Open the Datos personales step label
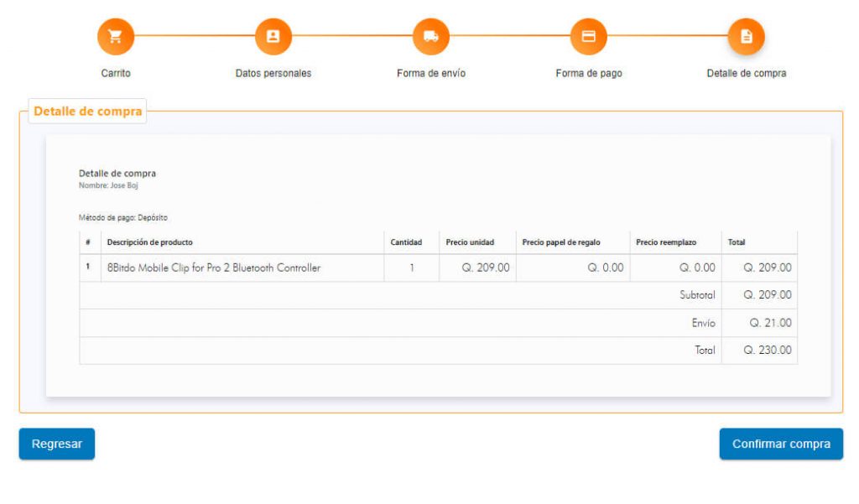 pos(273,74)
